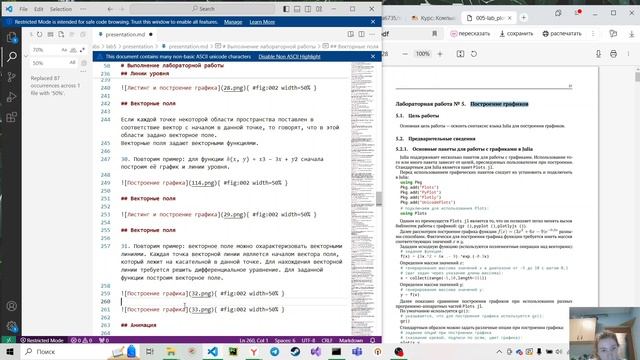This screenshot has height=360, width=640.
Task: Split the editor right
Action: [x=362, y=35]
